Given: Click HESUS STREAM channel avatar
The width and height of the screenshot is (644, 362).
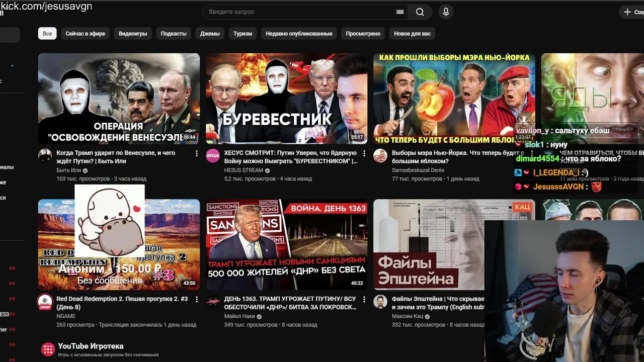Looking at the screenshot, I should (x=213, y=156).
